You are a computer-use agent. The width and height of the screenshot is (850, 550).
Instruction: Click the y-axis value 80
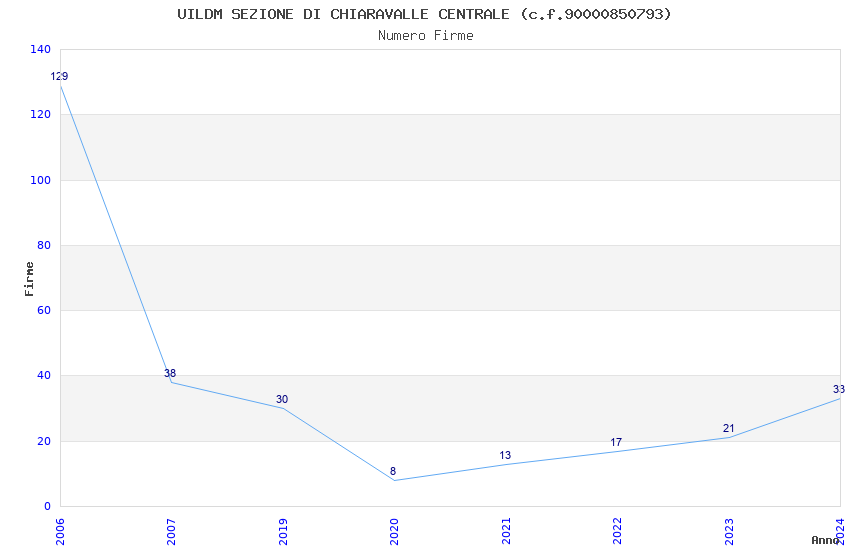pos(44,245)
